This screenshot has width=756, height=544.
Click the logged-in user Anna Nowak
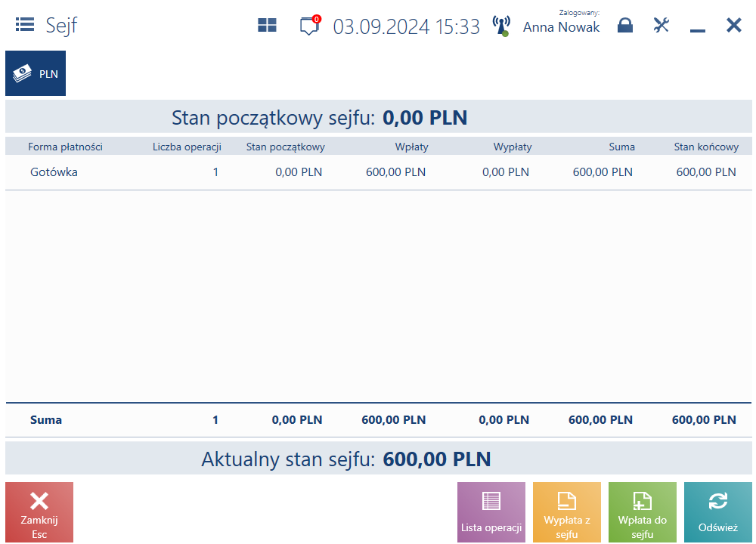click(561, 27)
